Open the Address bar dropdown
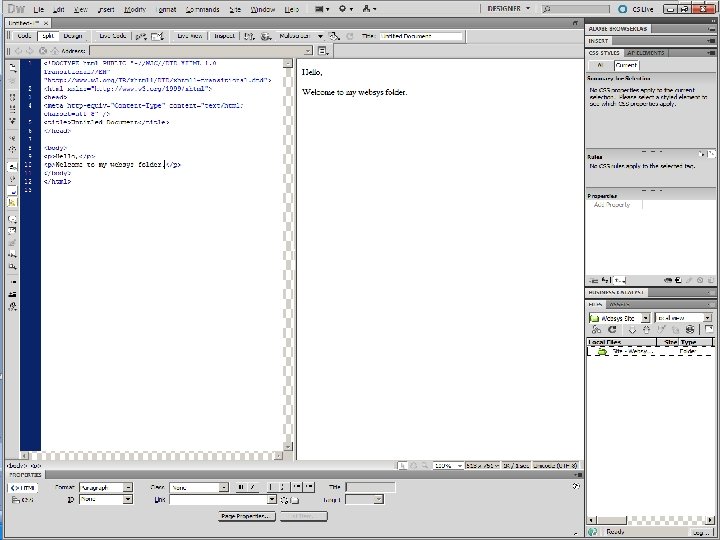The width and height of the screenshot is (720, 540). click(308, 51)
